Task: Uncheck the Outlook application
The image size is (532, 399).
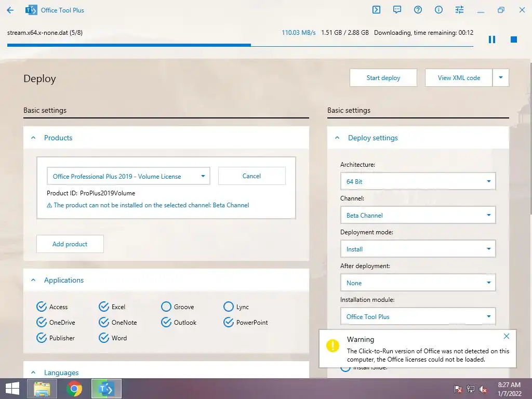Action: pyautogui.click(x=166, y=322)
